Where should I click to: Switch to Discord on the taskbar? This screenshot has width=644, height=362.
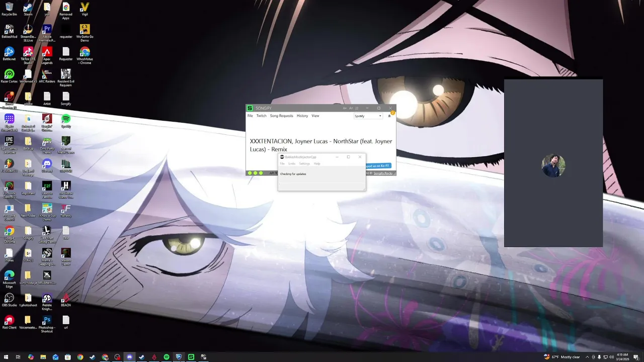click(129, 357)
